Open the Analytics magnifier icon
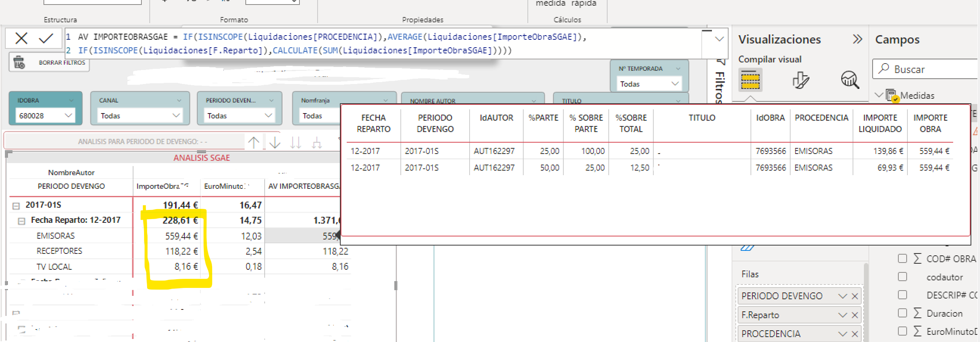980x342 pixels. [850, 80]
